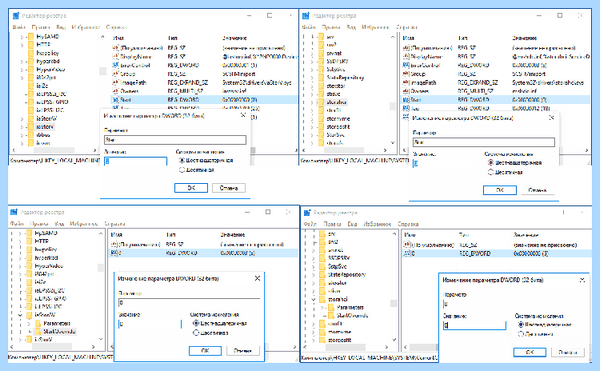Open the File menu in bottom-right window
This screenshot has height=371, width=600.
(310, 224)
